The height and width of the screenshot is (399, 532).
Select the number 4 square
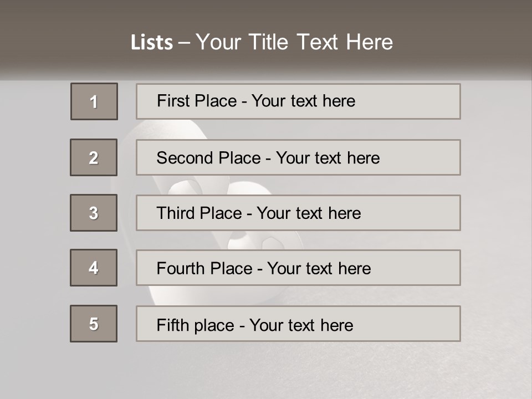coord(94,268)
